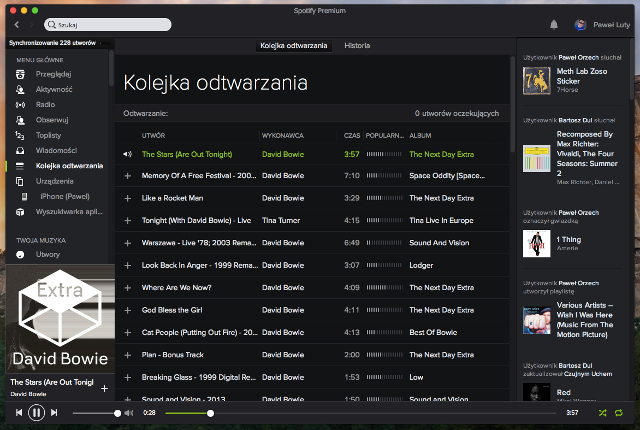Add Warszawa - Live '78 via plus
Viewport: 640px width, 430px height.
128,243
